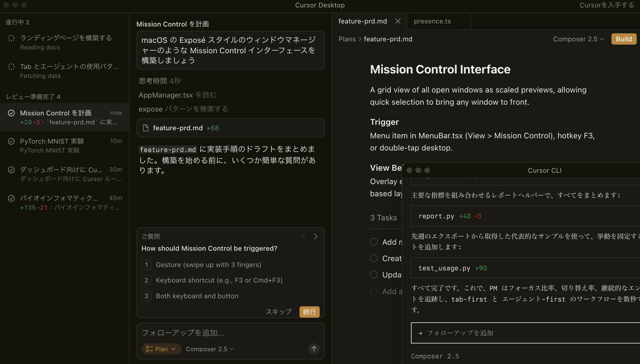
Task: Click the arrow icon in CLI follow-up field
Action: [420, 333]
